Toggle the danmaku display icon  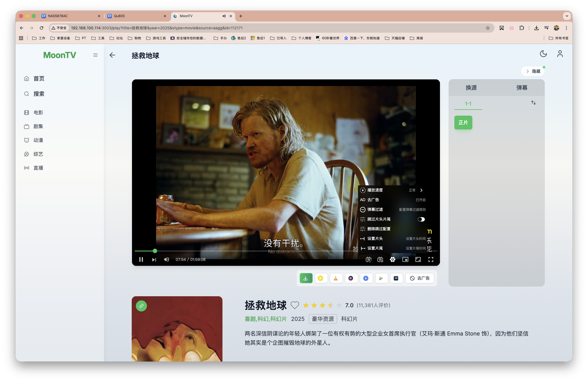click(369, 259)
